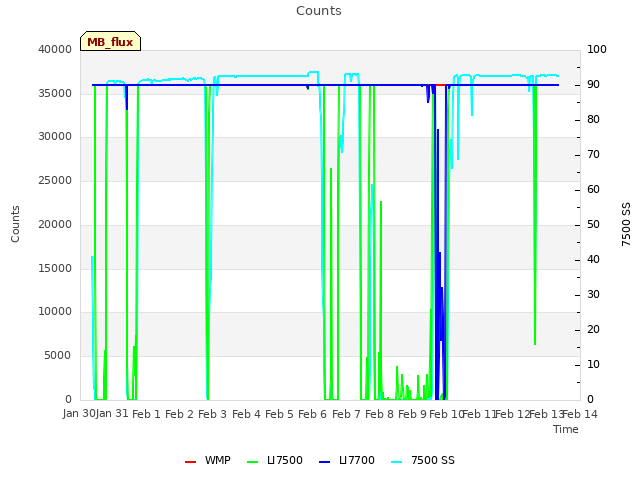
Task: Click the 5000 y-axis tick label
Action: coord(58,356)
